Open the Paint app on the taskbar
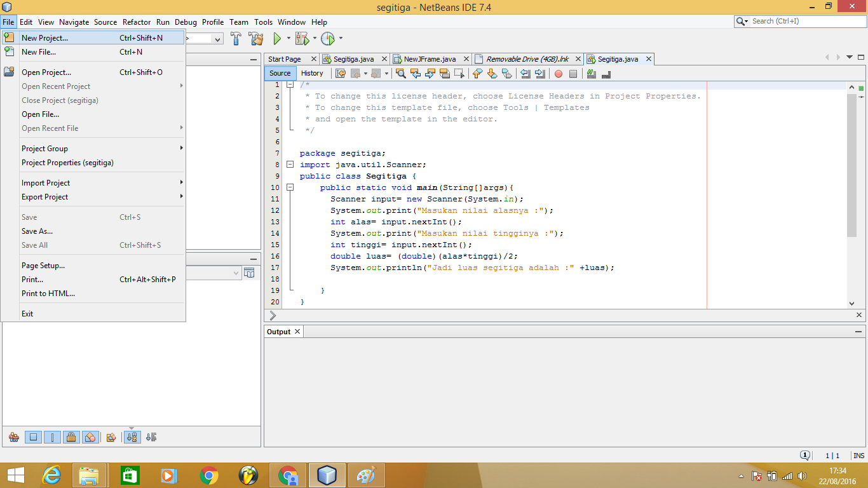Viewport: 868px width, 488px height. 367,475
